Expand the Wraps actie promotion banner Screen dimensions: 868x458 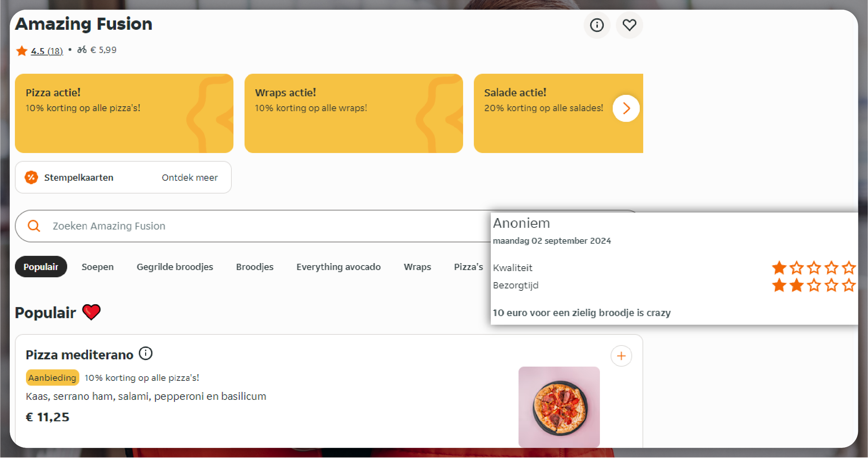354,113
